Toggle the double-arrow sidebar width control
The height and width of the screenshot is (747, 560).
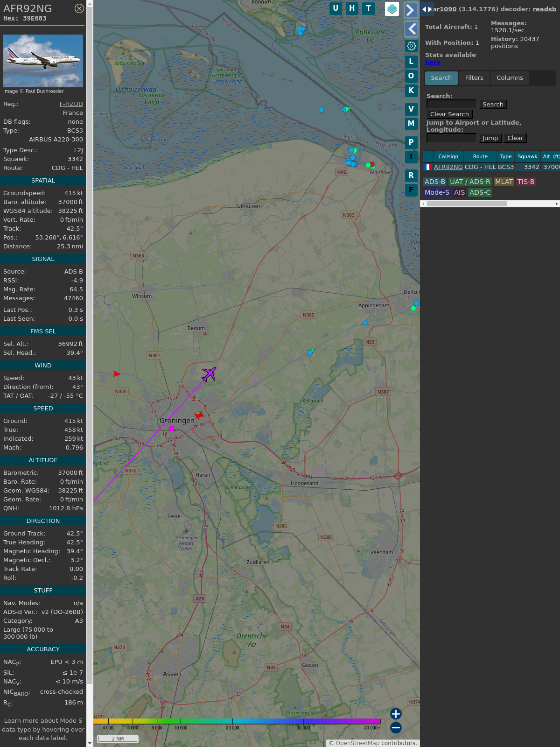(x=427, y=9)
